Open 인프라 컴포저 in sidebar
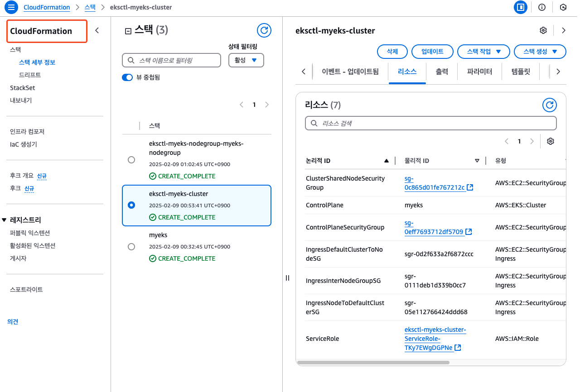 pos(27,132)
